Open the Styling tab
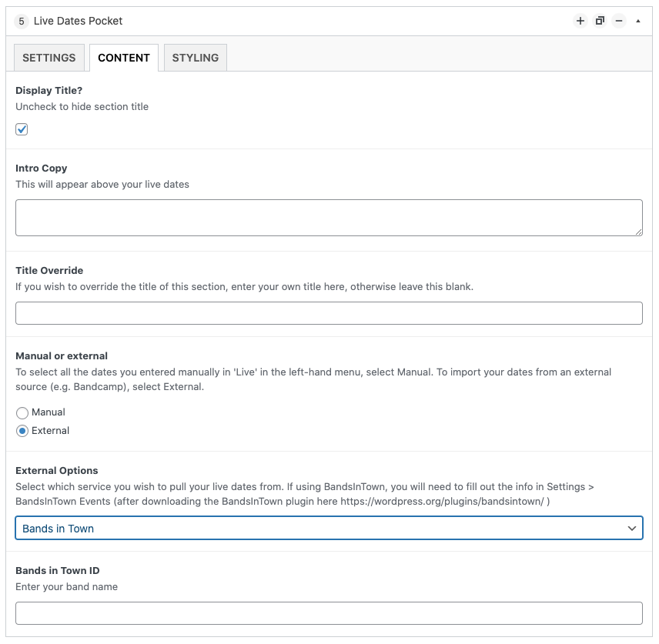 tap(196, 58)
